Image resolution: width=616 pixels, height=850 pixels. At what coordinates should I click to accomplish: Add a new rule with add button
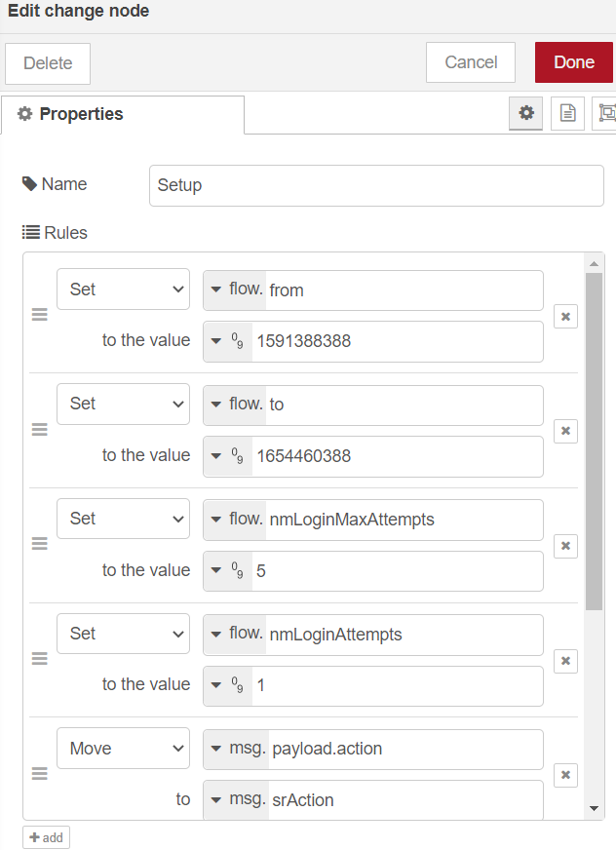(46, 837)
